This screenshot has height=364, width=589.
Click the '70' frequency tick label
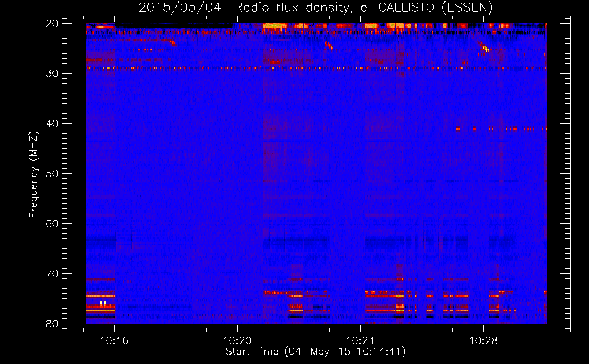tap(52, 274)
